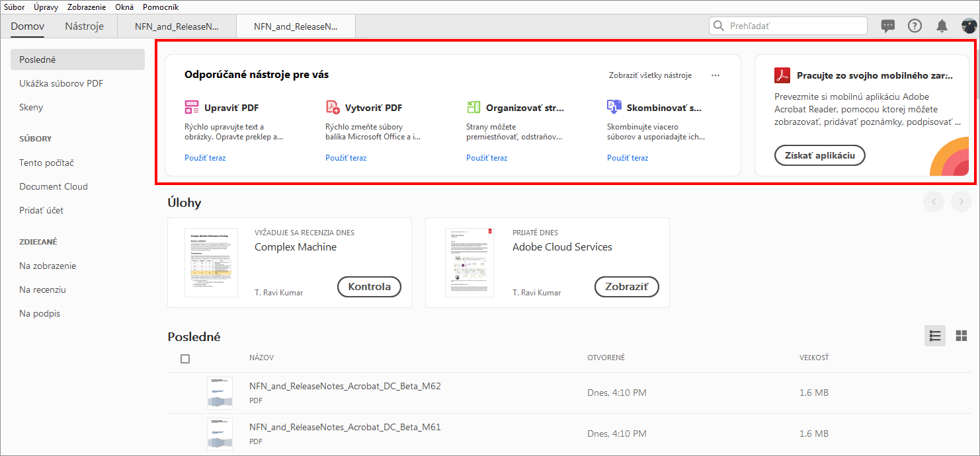Click Použiť teraz under Upraviť PDF
Image resolution: width=980 pixels, height=456 pixels.
205,158
